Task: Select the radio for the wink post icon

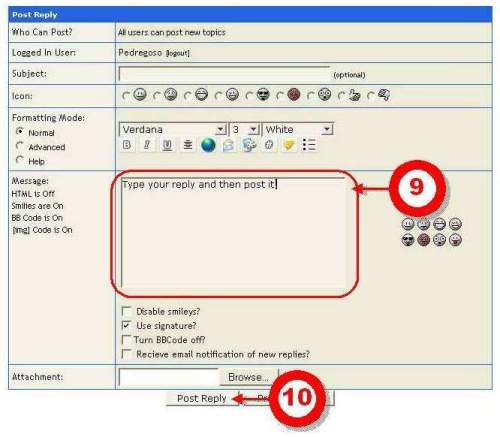Action: tap(218, 96)
